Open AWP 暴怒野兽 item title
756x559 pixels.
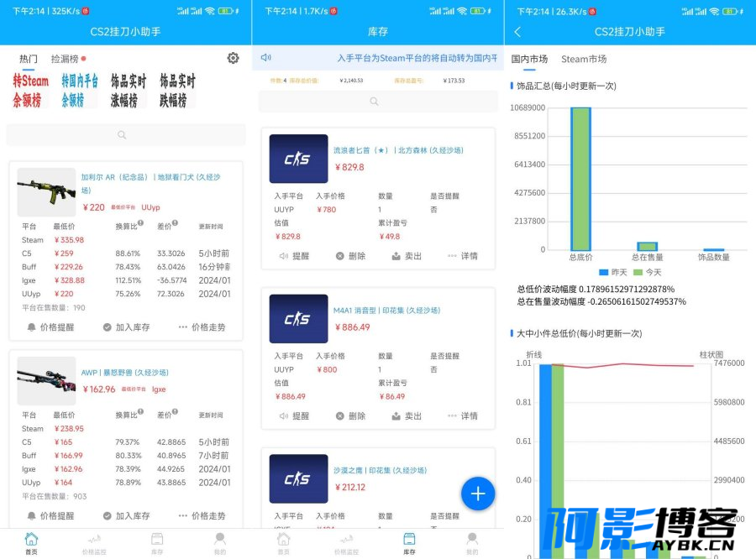pyautogui.click(x=125, y=373)
